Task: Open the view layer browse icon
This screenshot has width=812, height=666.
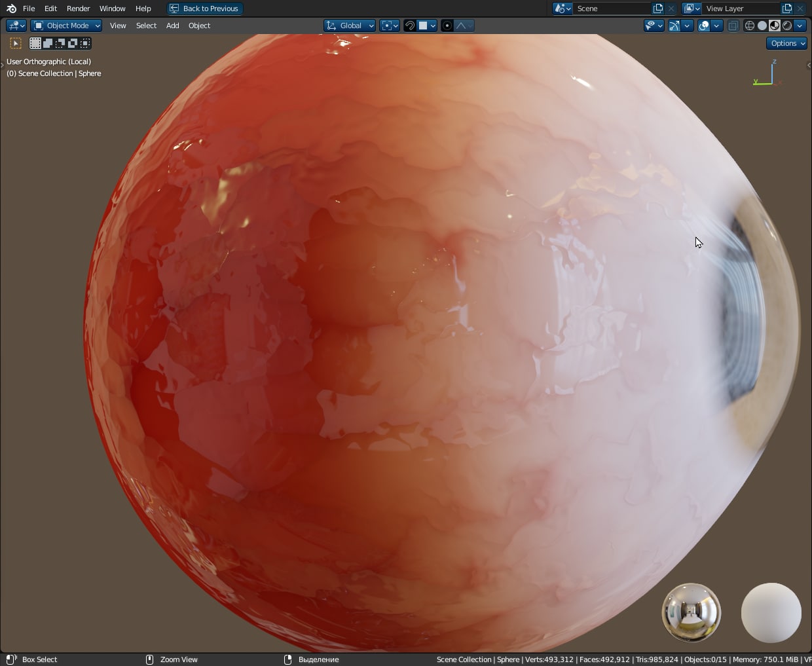Action: [692, 9]
